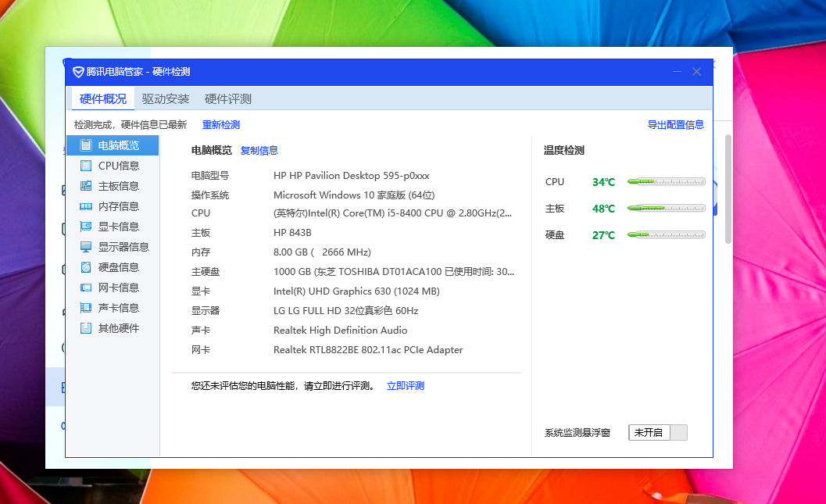
Task: Open the CPU信息 sidebar icon
Action: click(85, 166)
